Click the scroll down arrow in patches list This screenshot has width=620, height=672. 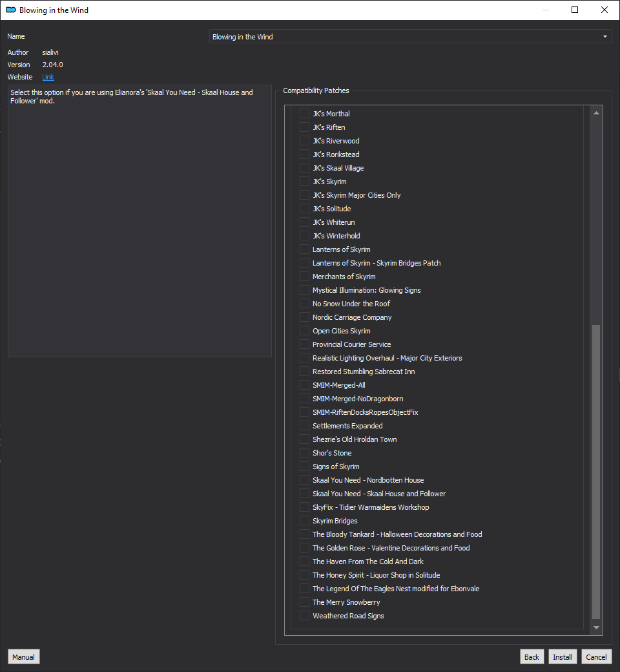tap(596, 627)
